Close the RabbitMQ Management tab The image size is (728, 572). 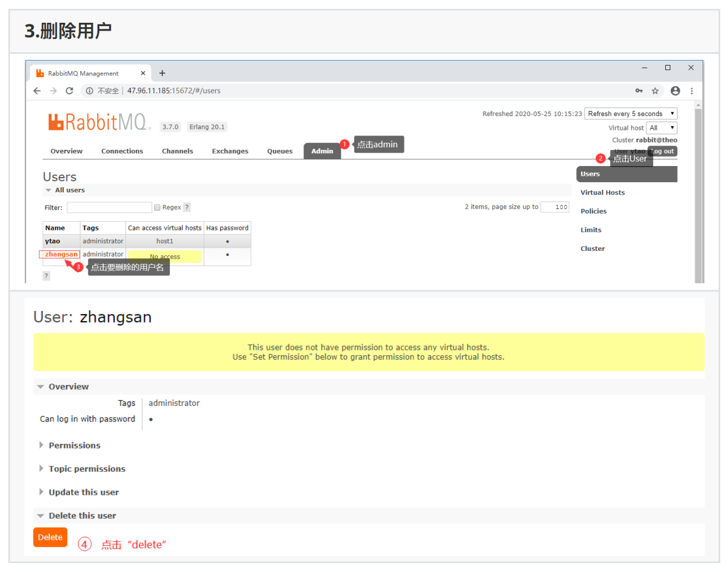pyautogui.click(x=143, y=73)
